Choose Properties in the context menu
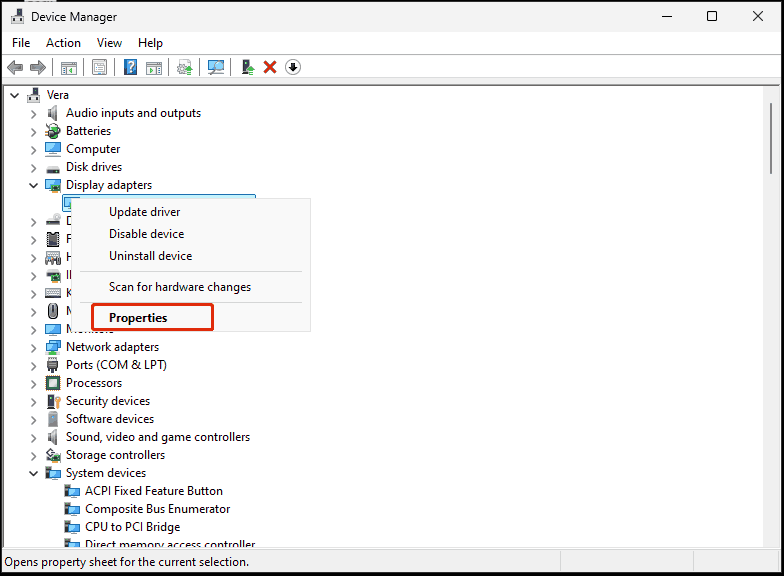This screenshot has height=576, width=784. pos(138,318)
